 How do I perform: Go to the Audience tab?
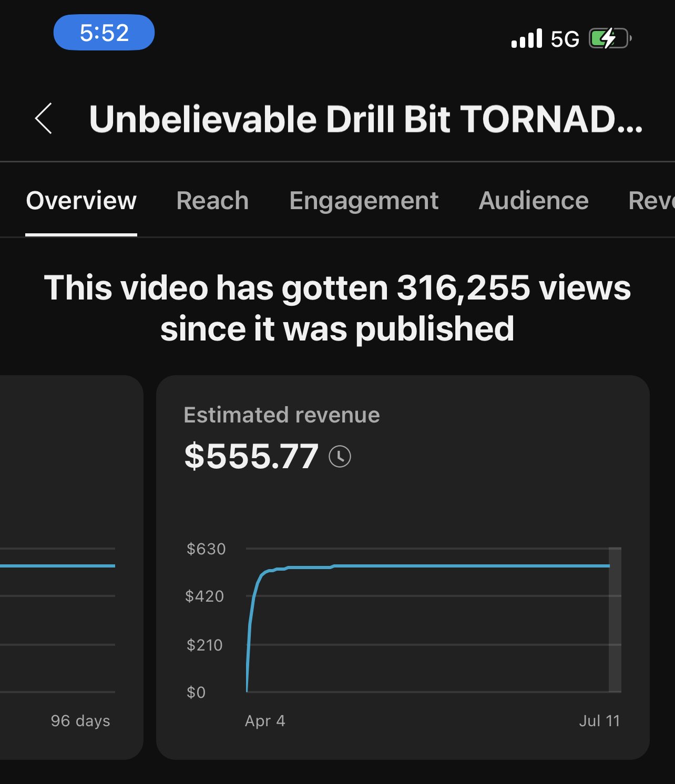tap(534, 201)
